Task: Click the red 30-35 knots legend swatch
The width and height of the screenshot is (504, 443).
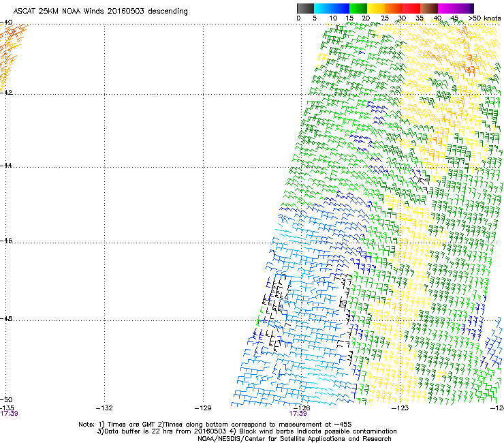Action: tap(411, 8)
